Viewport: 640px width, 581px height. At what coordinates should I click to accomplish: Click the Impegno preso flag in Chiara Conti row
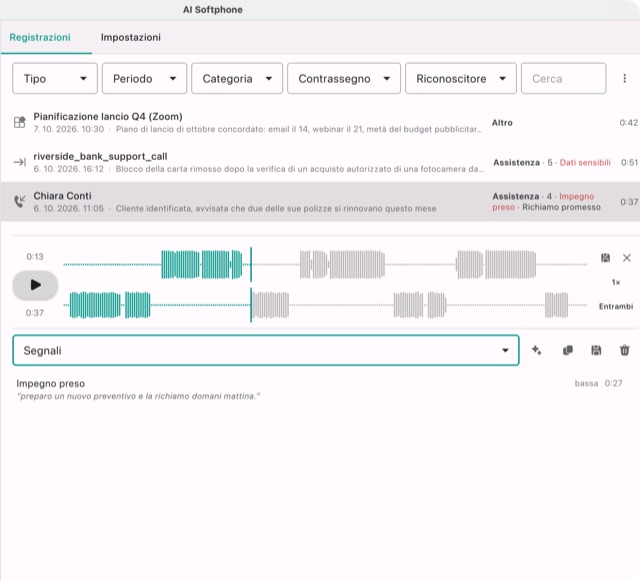[543, 202]
